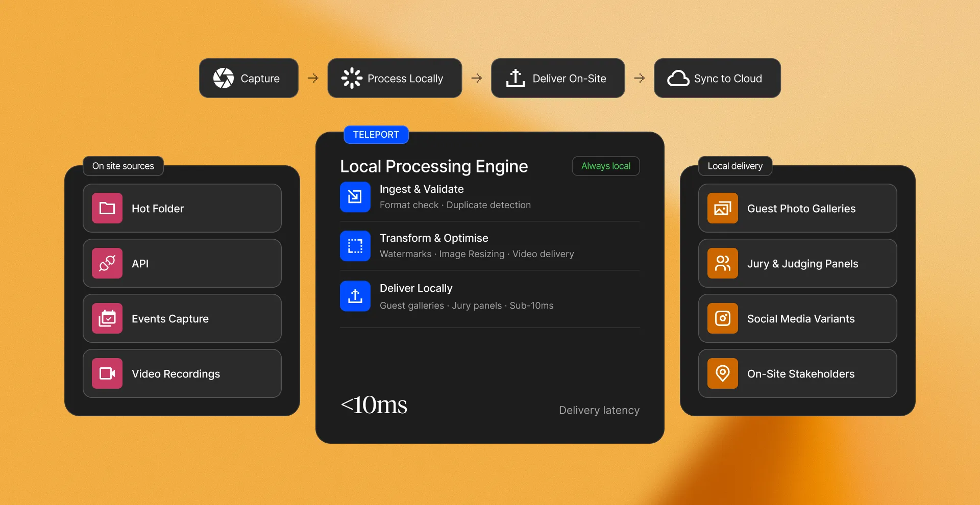980x505 pixels.
Task: Select the Capture step label
Action: pos(260,79)
